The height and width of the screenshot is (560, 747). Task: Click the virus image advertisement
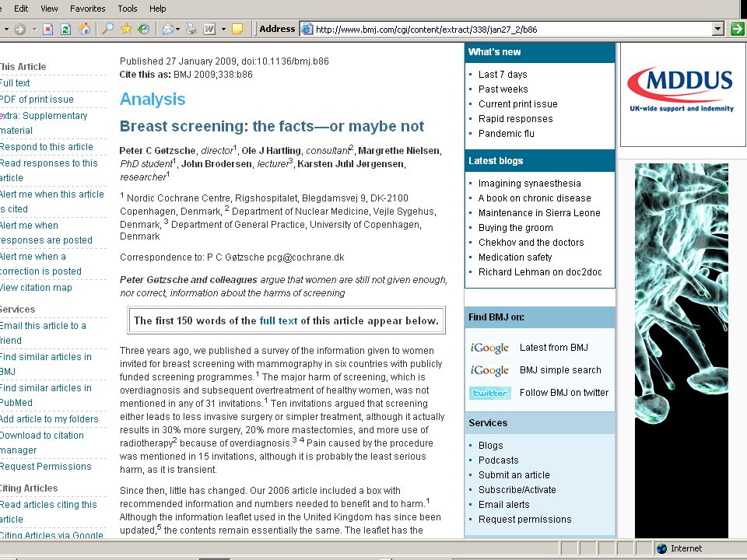pos(682,351)
